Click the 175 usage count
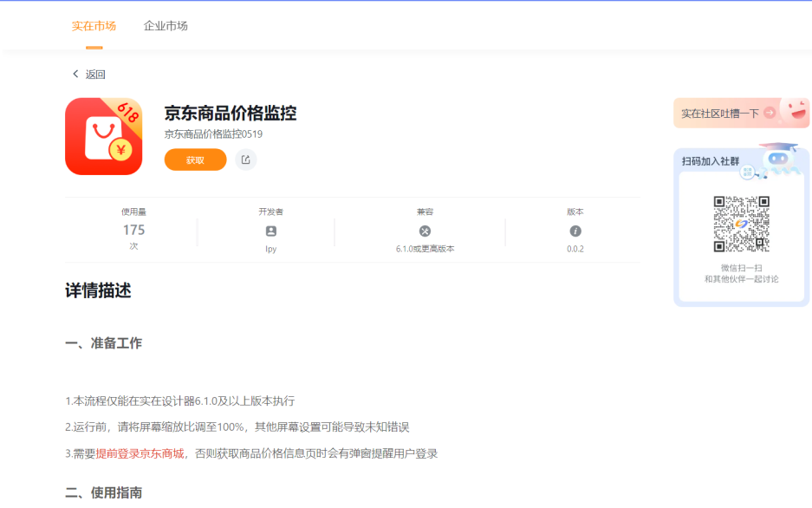This screenshot has height=508, width=812. [133, 230]
